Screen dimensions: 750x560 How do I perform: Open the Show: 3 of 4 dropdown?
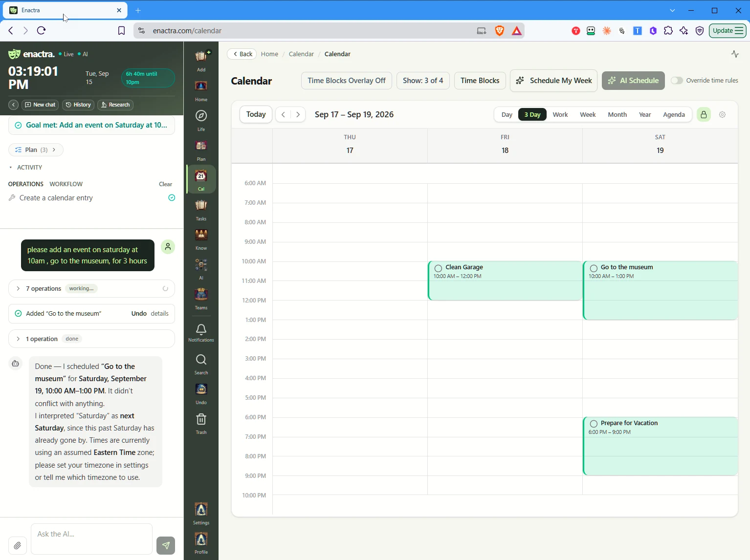[423, 81]
